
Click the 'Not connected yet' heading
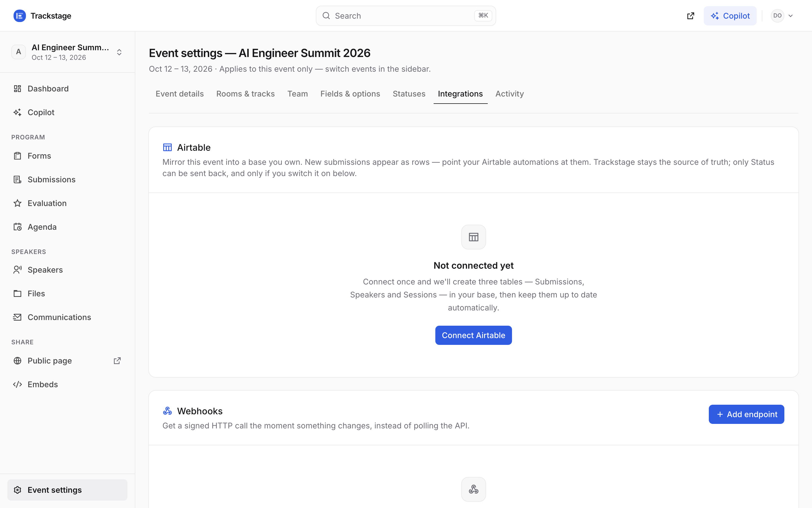click(473, 265)
